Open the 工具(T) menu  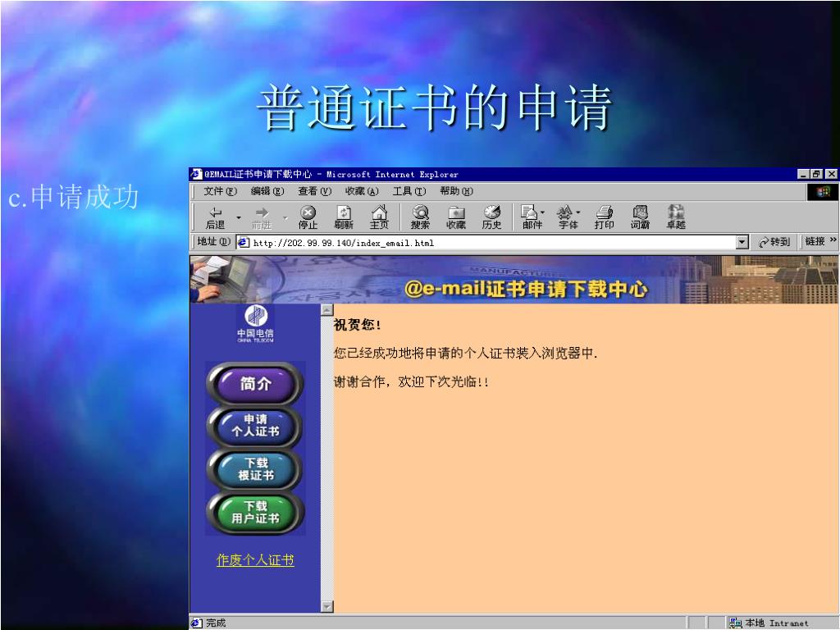click(409, 191)
